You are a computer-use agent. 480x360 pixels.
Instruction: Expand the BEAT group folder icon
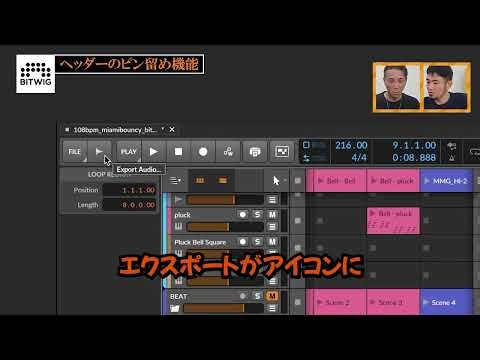175,308
